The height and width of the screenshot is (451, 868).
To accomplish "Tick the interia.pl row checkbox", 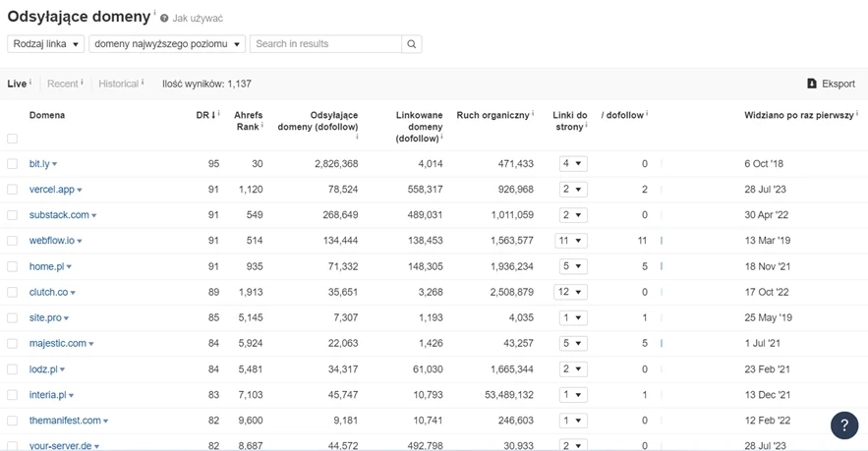I will click(12, 395).
